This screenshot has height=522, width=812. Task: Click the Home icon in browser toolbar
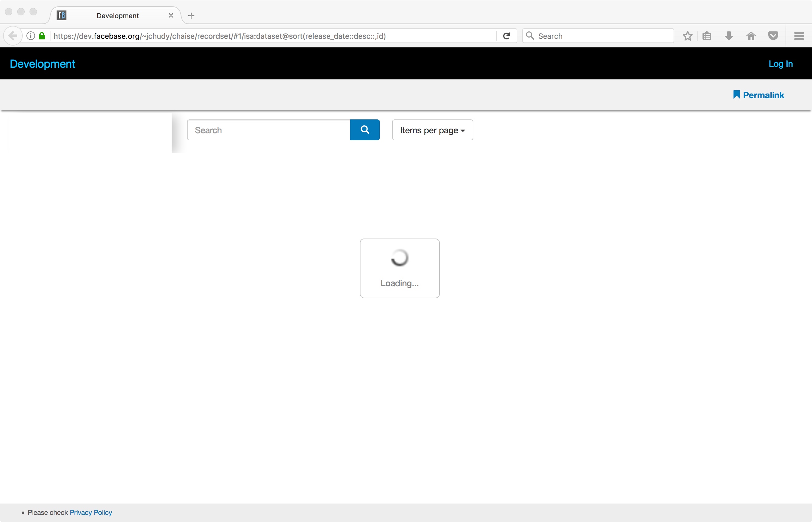pyautogui.click(x=751, y=36)
